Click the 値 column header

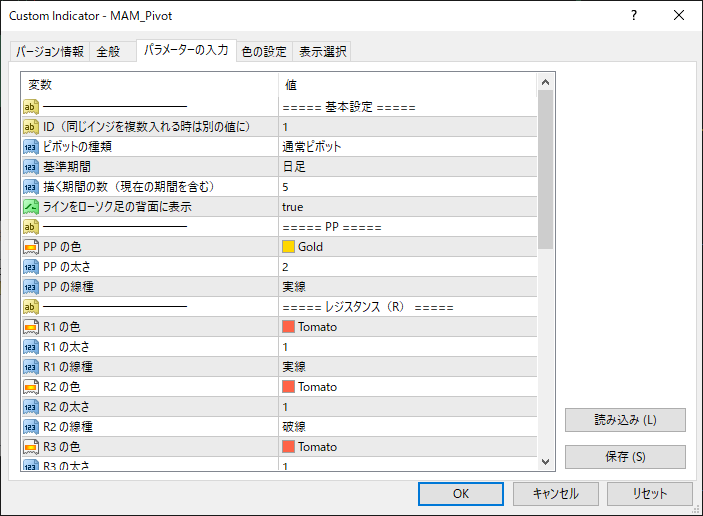(408, 85)
